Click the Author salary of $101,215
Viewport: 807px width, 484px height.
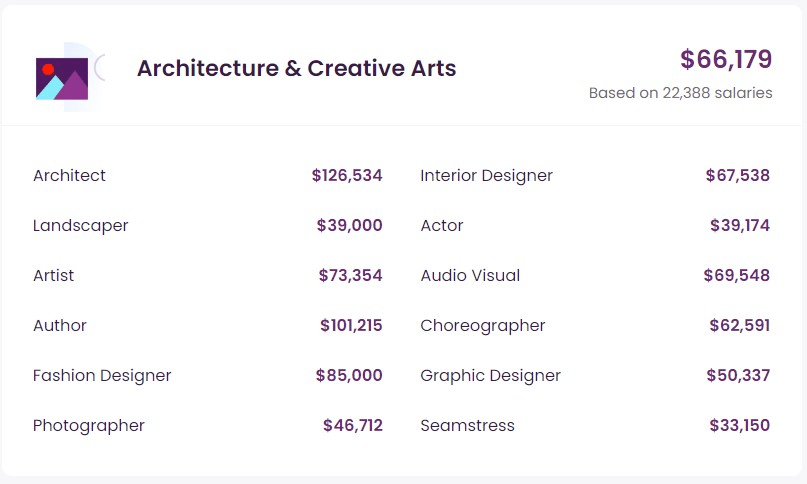pyautogui.click(x=351, y=326)
